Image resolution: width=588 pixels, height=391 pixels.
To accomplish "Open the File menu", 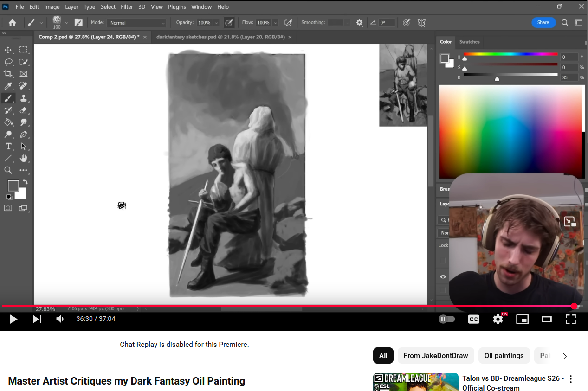I will (19, 7).
